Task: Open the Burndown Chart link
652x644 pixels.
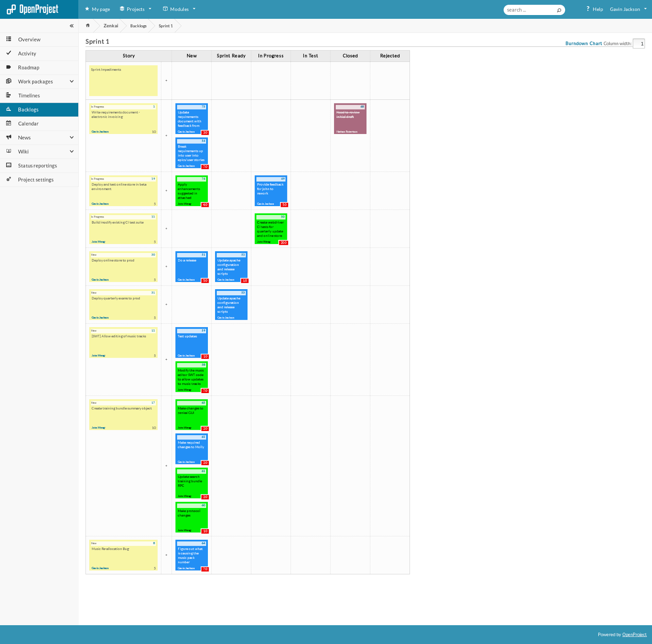Action: 584,43
